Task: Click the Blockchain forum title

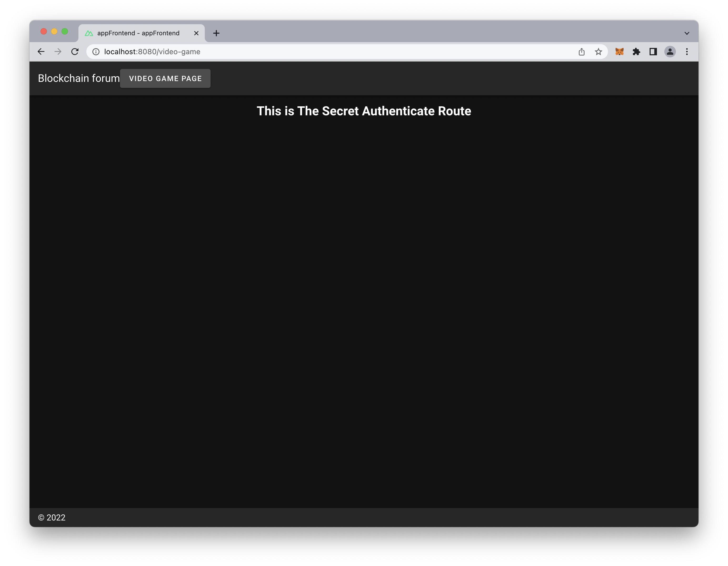Action: (x=79, y=78)
